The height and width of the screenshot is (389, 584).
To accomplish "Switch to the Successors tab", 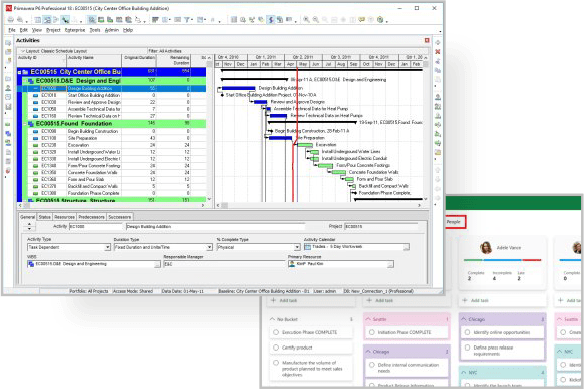I will click(120, 217).
